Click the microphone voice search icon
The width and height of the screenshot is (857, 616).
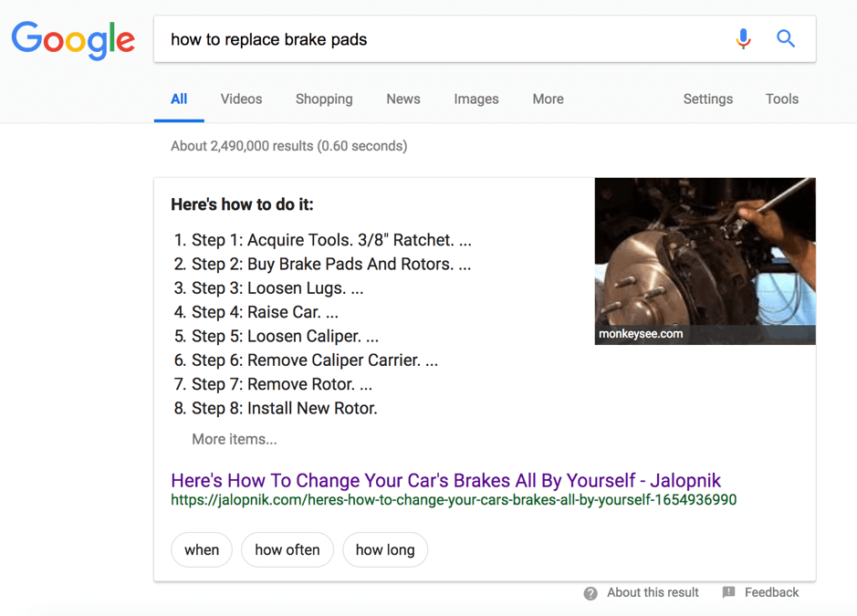pos(743,39)
